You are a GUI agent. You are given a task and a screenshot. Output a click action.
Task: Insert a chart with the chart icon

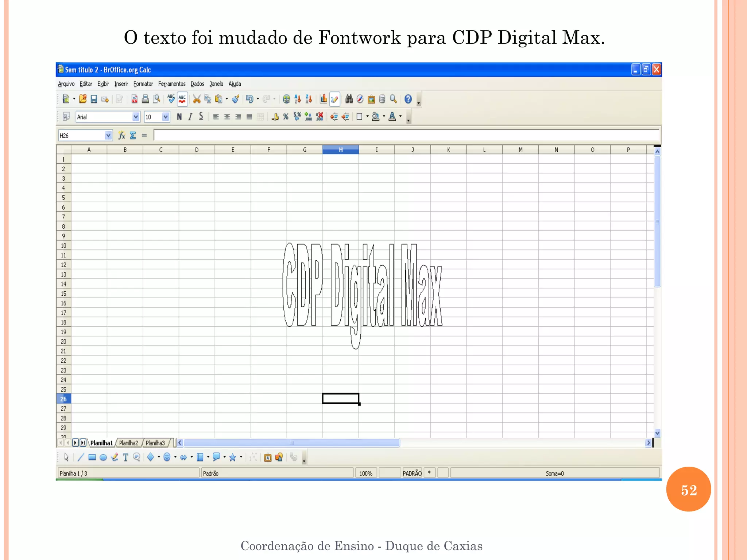(323, 99)
